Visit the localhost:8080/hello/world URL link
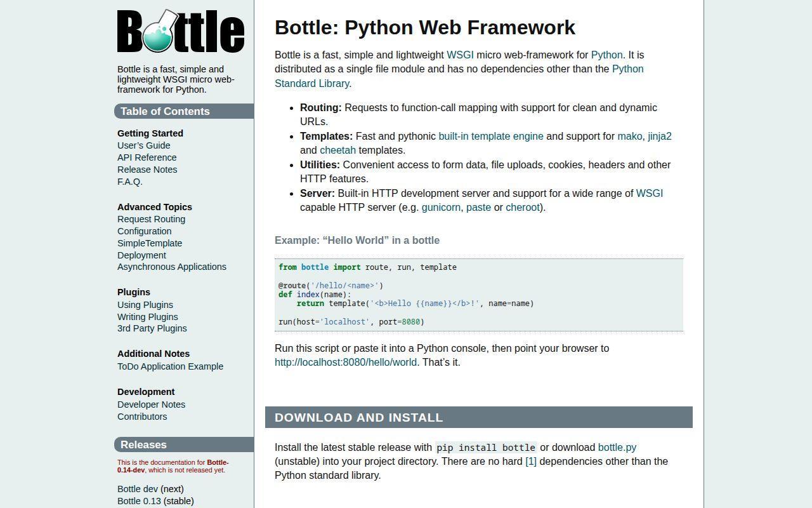The width and height of the screenshot is (812, 508). 346,363
